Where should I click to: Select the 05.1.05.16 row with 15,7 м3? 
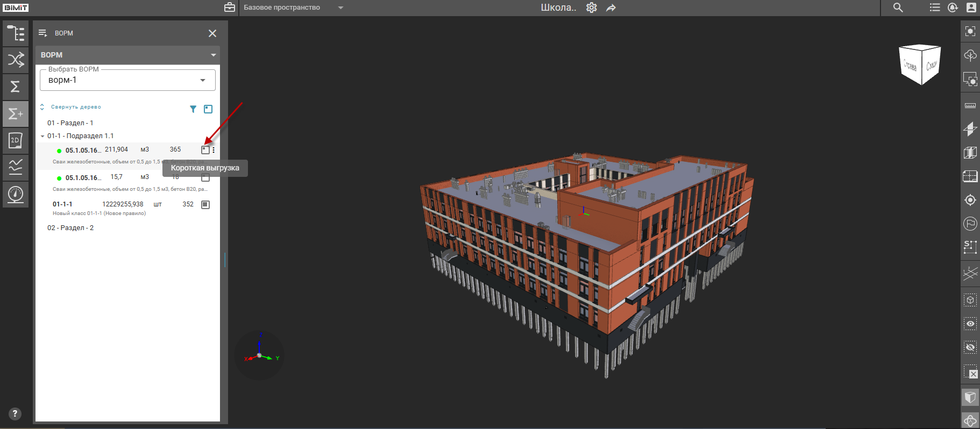pyautogui.click(x=127, y=182)
